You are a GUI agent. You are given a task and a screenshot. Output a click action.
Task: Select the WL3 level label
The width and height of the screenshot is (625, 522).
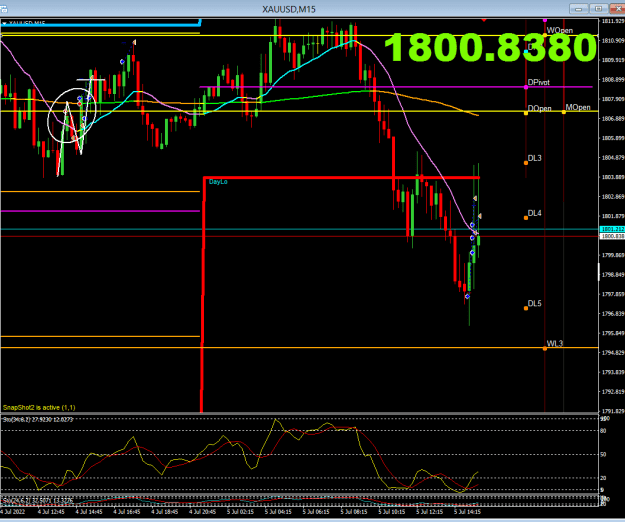tap(554, 343)
